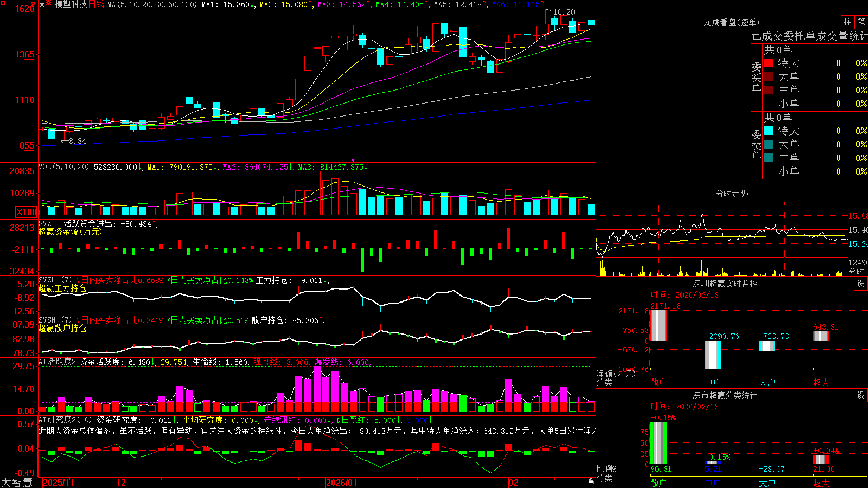Click the SVSH (7) indicator name
The height and width of the screenshot is (488, 868).
click(55, 320)
